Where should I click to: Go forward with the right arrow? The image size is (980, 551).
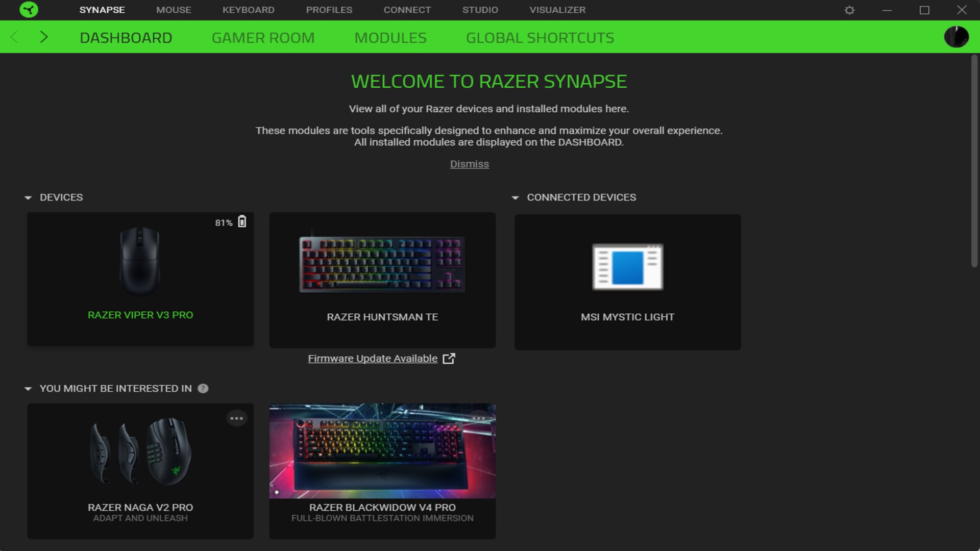pos(44,37)
